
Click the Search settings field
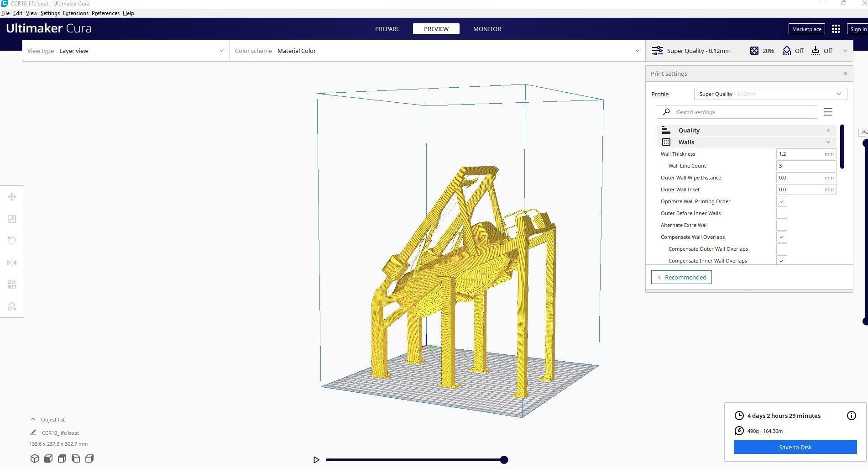tap(737, 112)
